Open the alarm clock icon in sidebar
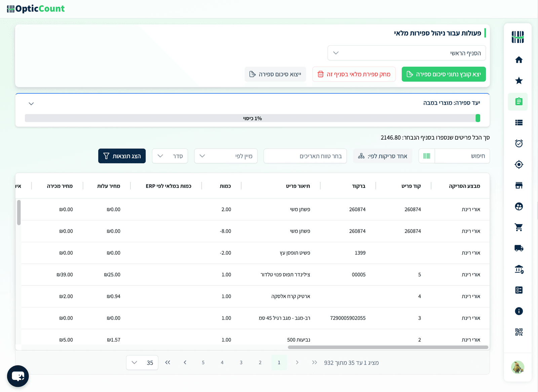Image resolution: width=538 pixels, height=392 pixels. click(519, 143)
